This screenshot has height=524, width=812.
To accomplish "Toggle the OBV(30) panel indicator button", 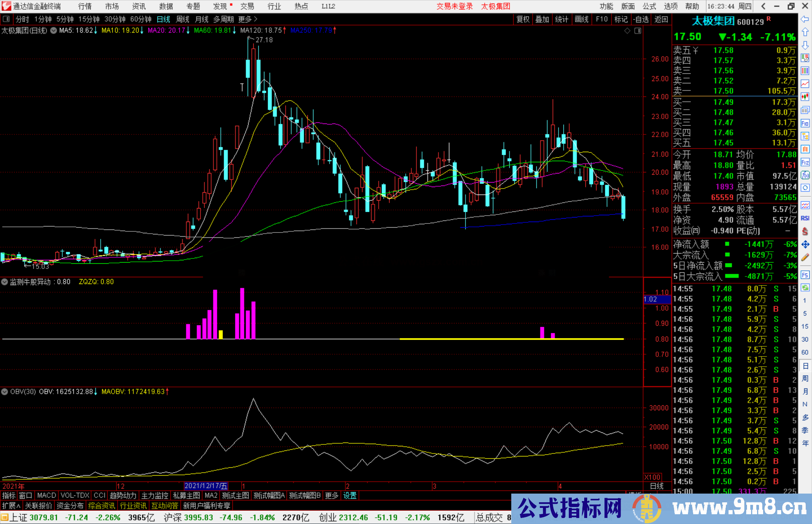I will (x=5, y=392).
